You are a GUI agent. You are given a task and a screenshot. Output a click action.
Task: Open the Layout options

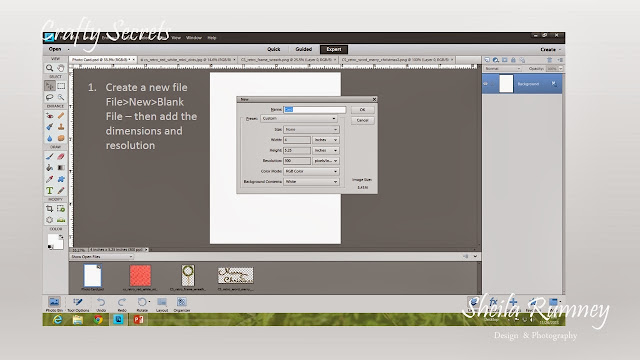(162, 304)
